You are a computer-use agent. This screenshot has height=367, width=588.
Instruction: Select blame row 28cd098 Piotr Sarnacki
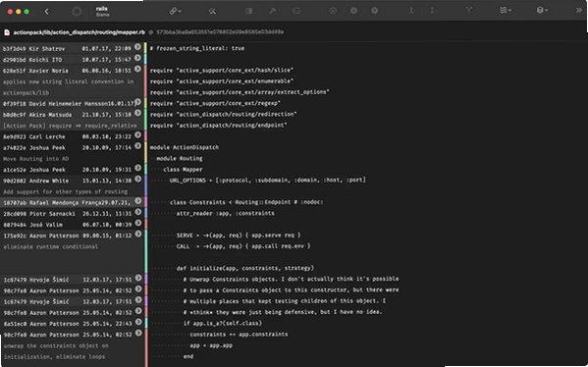pos(72,214)
